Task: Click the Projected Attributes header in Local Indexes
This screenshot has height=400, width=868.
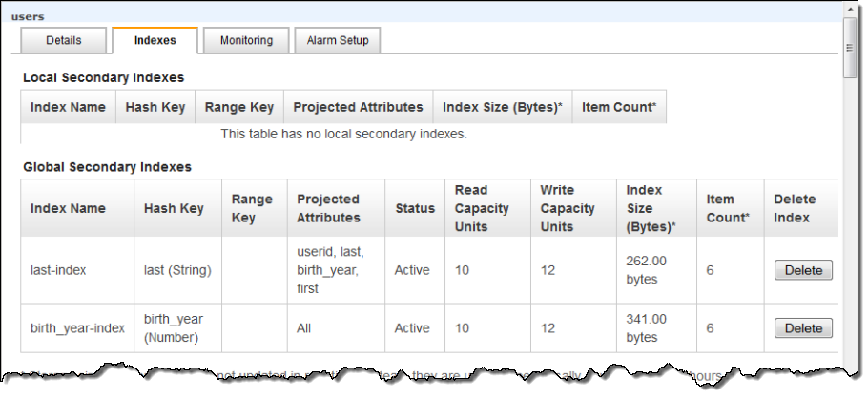Action: coord(358,107)
